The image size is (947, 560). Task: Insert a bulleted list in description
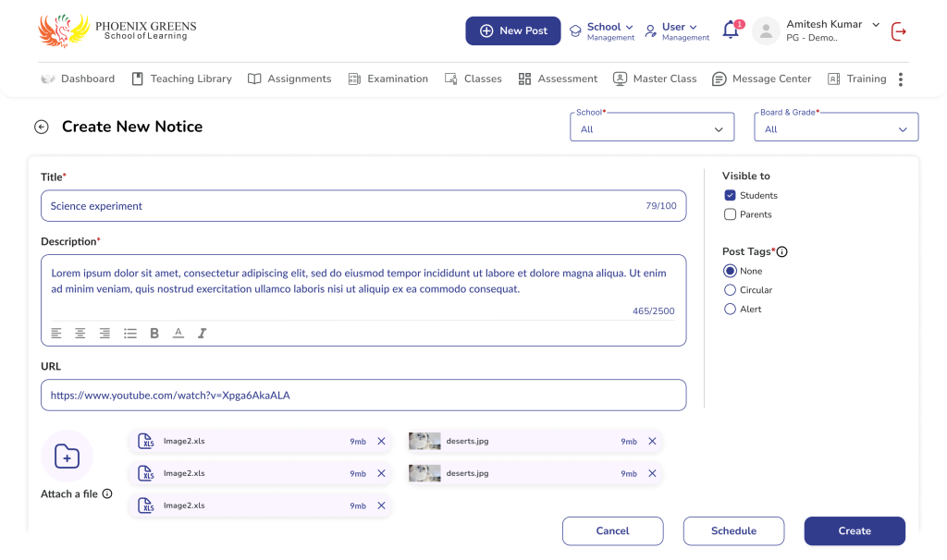click(x=130, y=333)
